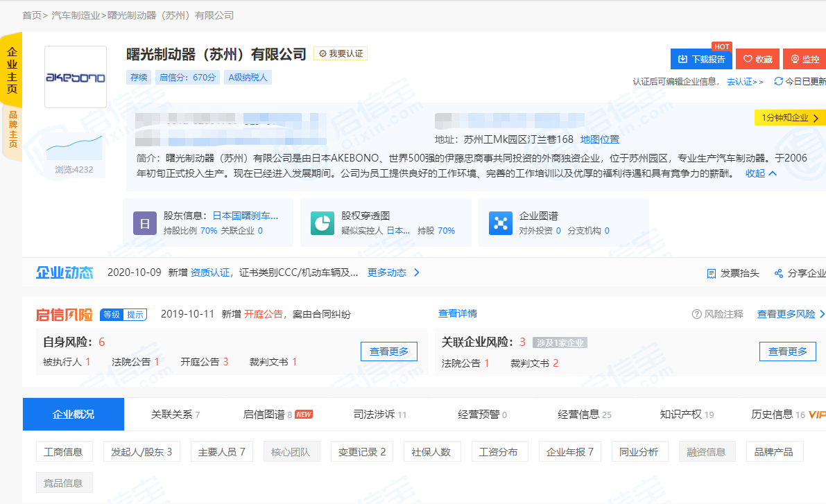Click the 风险注释 question mark icon
The width and height of the screenshot is (826, 504).
pyautogui.click(x=696, y=314)
